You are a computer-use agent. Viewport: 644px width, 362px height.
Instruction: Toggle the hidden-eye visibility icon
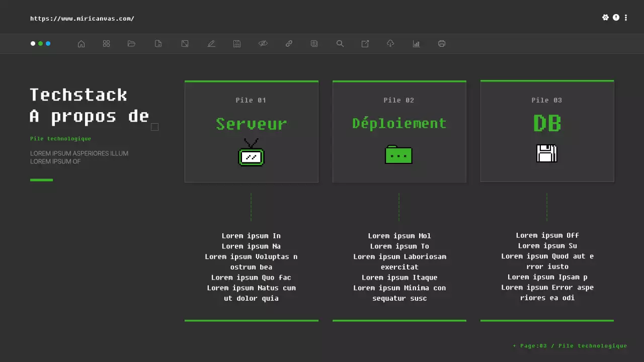[x=263, y=43]
